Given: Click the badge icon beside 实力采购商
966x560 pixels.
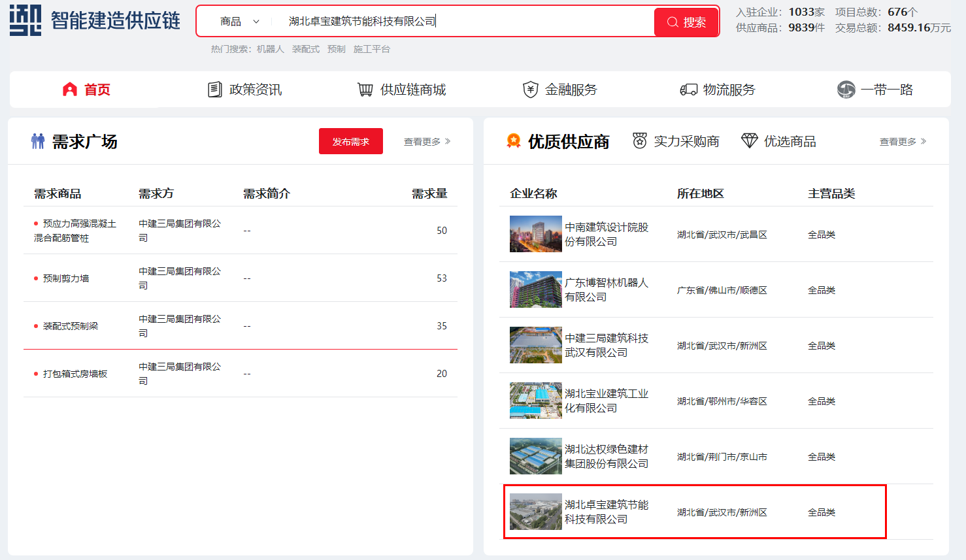Looking at the screenshot, I should click(640, 140).
